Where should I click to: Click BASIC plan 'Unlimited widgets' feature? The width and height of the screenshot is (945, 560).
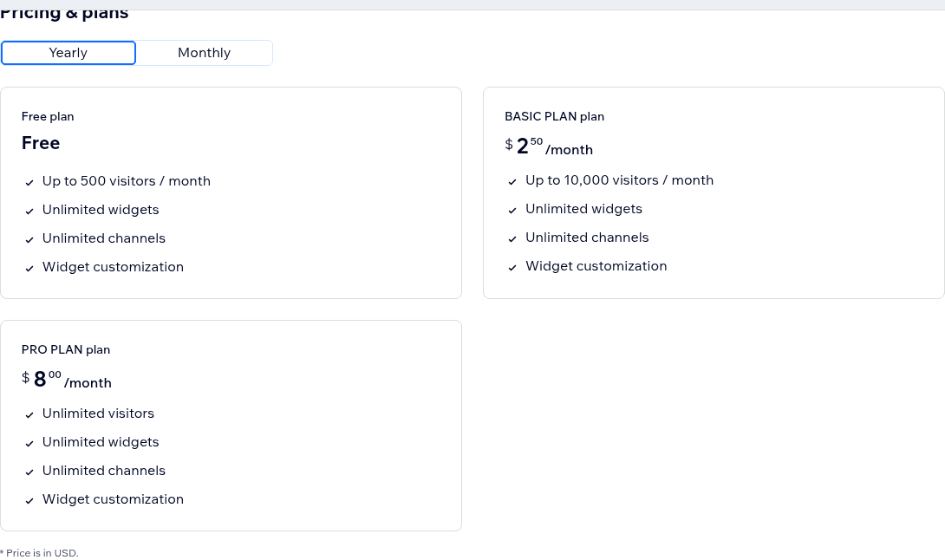pos(584,209)
